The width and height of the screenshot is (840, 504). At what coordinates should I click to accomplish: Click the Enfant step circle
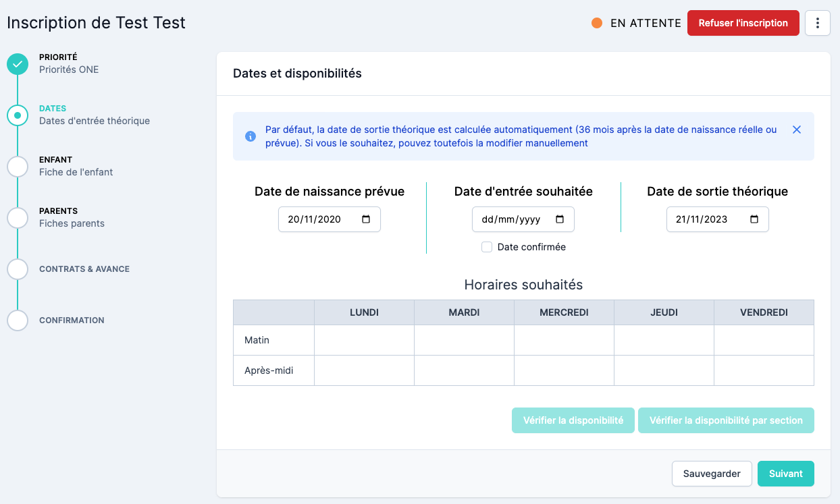[x=18, y=167]
